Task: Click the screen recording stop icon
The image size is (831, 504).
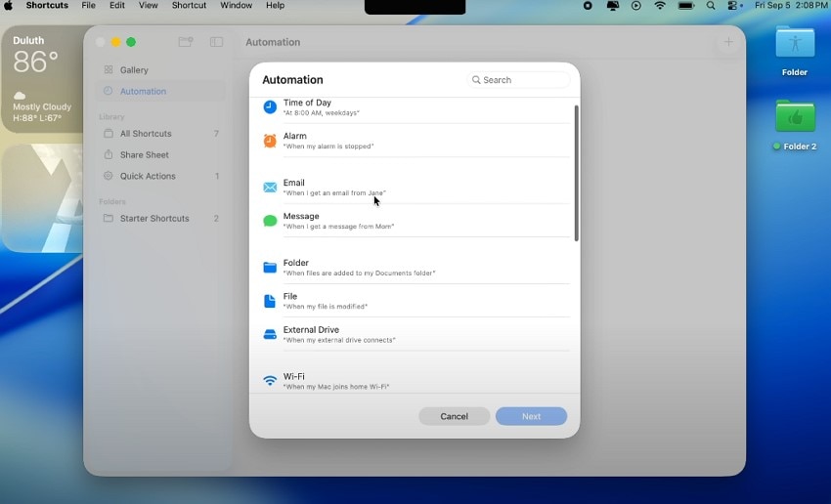Action: coord(588,5)
